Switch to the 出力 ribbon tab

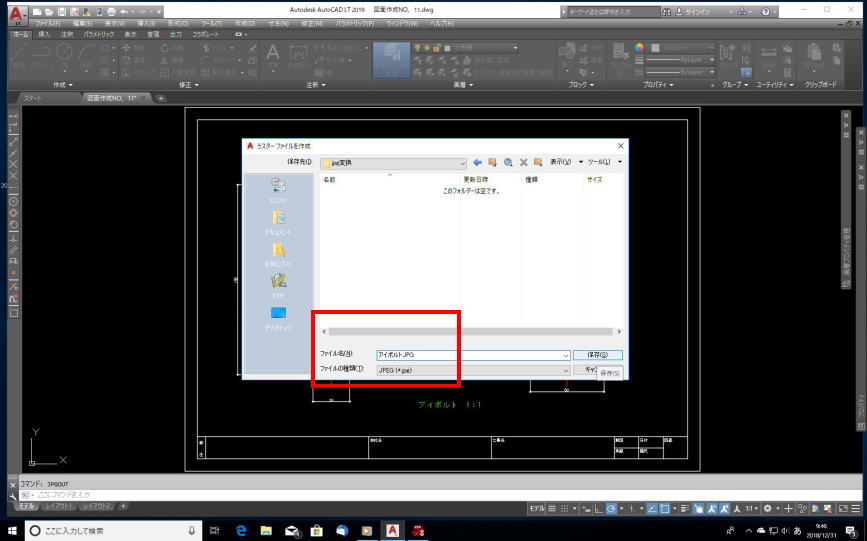(x=175, y=34)
